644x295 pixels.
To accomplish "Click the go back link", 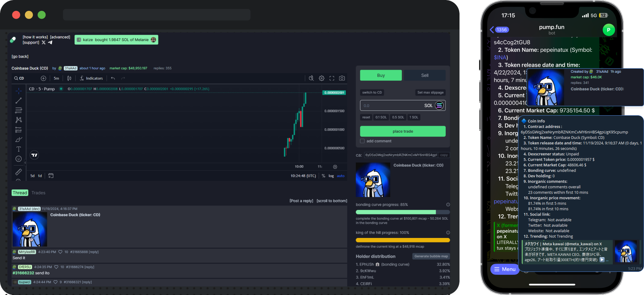I will click(20, 57).
